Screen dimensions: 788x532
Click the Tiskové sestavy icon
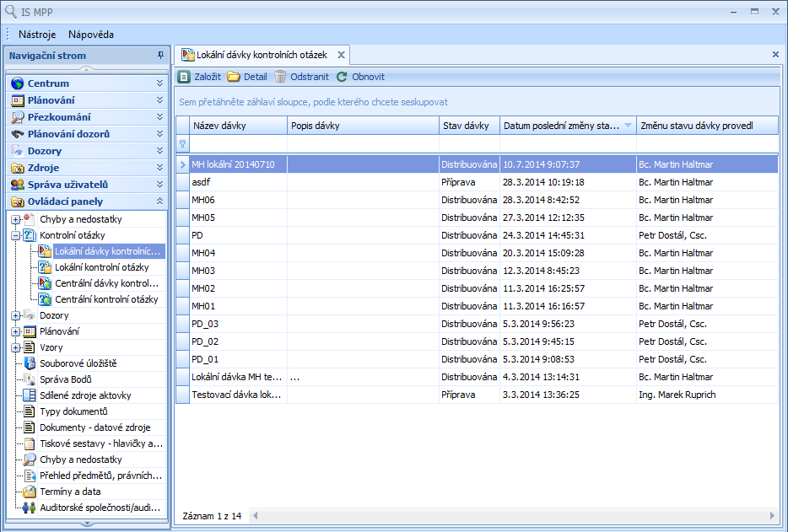coord(30,443)
